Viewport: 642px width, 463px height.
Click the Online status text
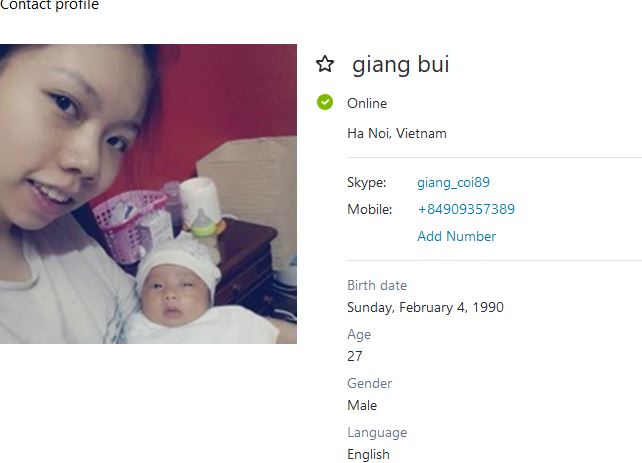tap(367, 103)
